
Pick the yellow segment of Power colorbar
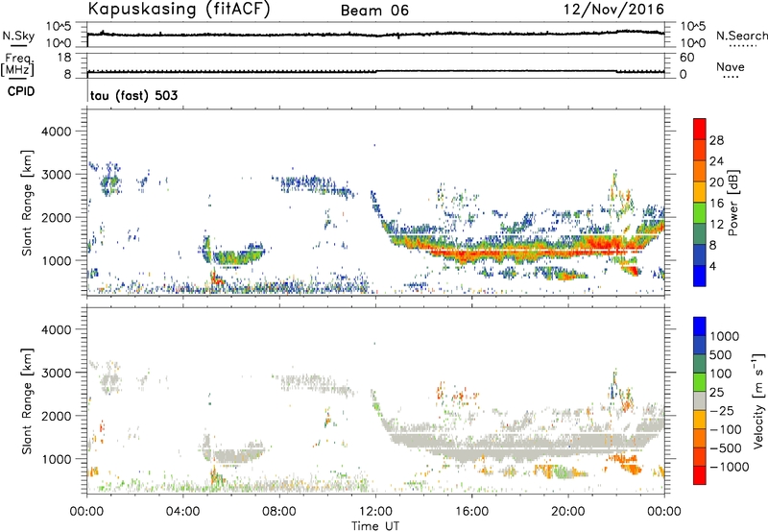(700, 192)
